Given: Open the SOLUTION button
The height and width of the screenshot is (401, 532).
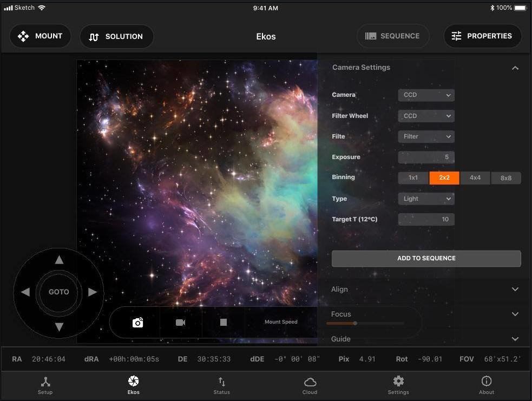Looking at the screenshot, I should coord(117,36).
